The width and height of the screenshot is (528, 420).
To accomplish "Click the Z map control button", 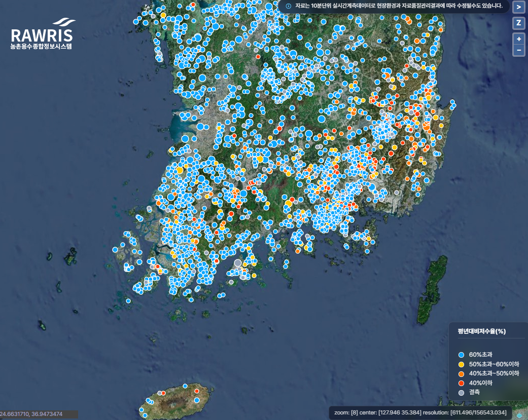I will click(x=518, y=23).
